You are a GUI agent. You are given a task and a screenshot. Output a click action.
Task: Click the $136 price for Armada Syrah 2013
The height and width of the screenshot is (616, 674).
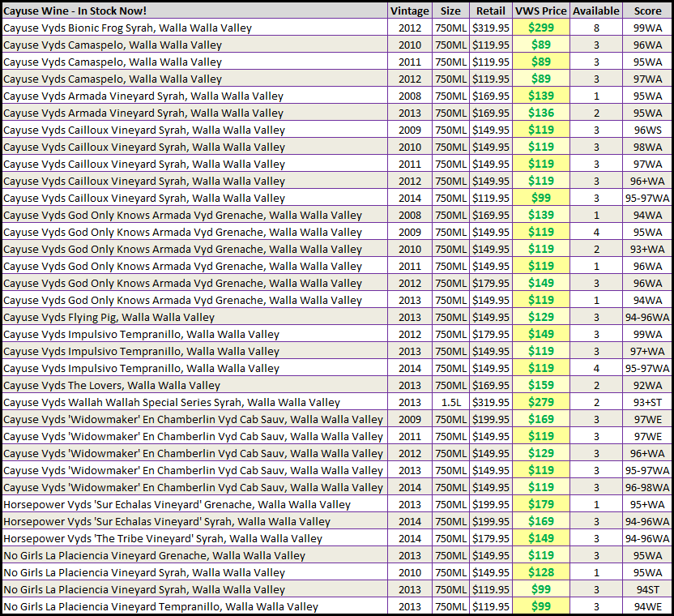[x=541, y=113]
